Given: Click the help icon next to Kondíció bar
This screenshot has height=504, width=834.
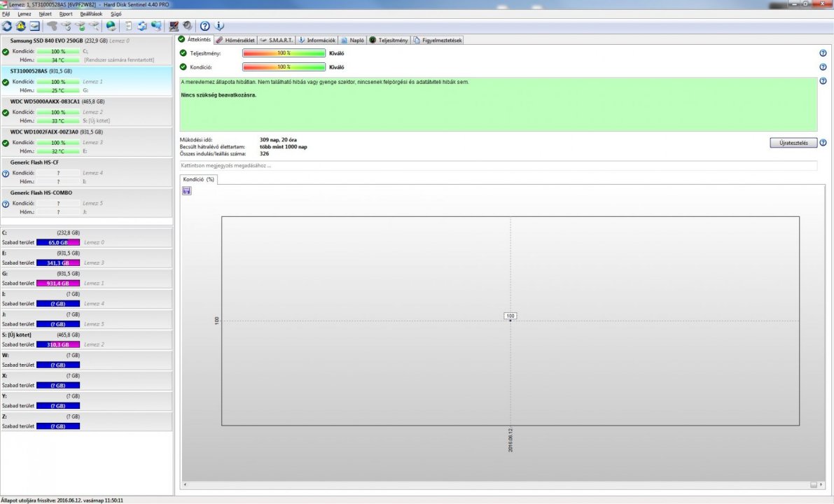Looking at the screenshot, I should pos(823,67).
